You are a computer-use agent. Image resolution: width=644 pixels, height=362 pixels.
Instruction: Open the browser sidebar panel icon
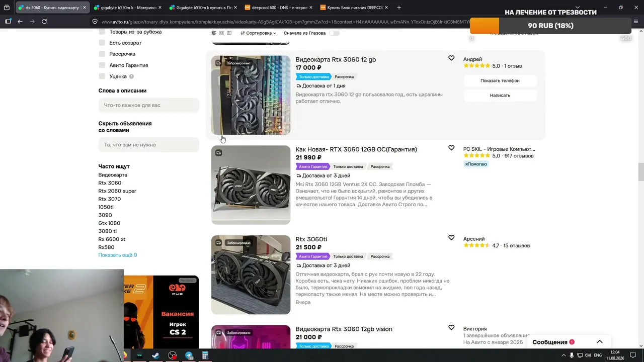pos(8,22)
